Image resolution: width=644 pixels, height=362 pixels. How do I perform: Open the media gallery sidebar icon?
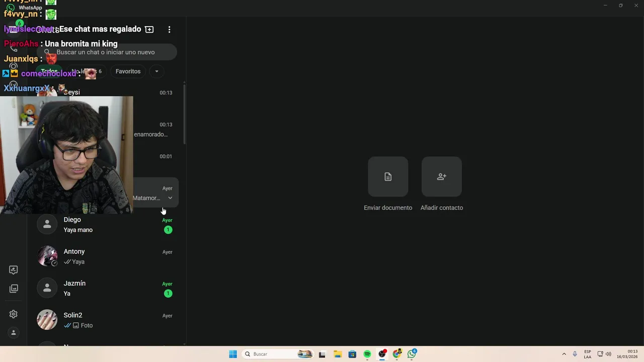point(14,289)
